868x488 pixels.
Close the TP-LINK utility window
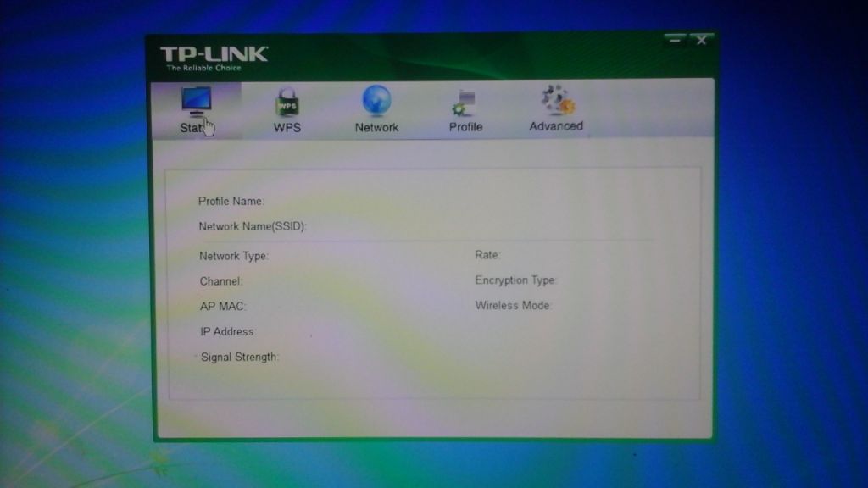pyautogui.click(x=701, y=40)
